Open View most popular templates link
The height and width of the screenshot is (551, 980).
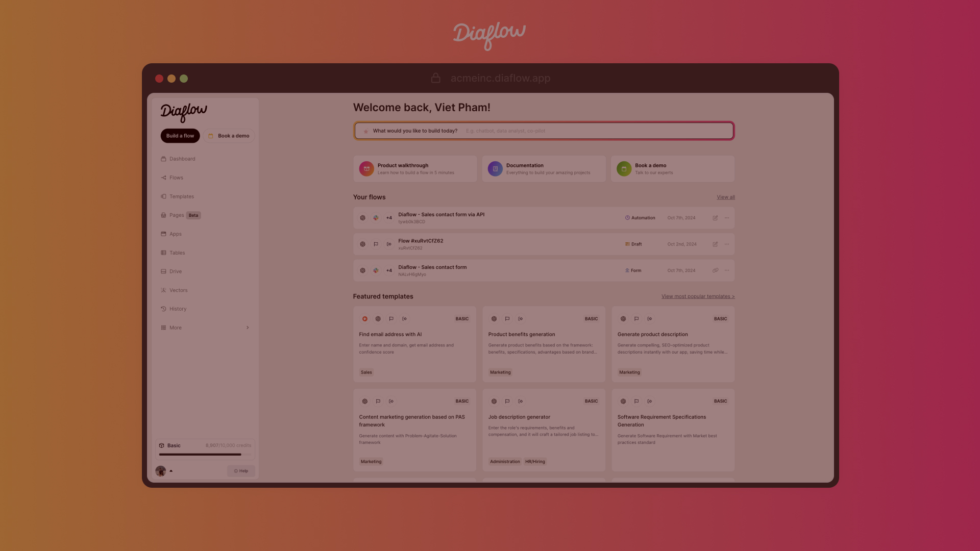[x=697, y=296]
